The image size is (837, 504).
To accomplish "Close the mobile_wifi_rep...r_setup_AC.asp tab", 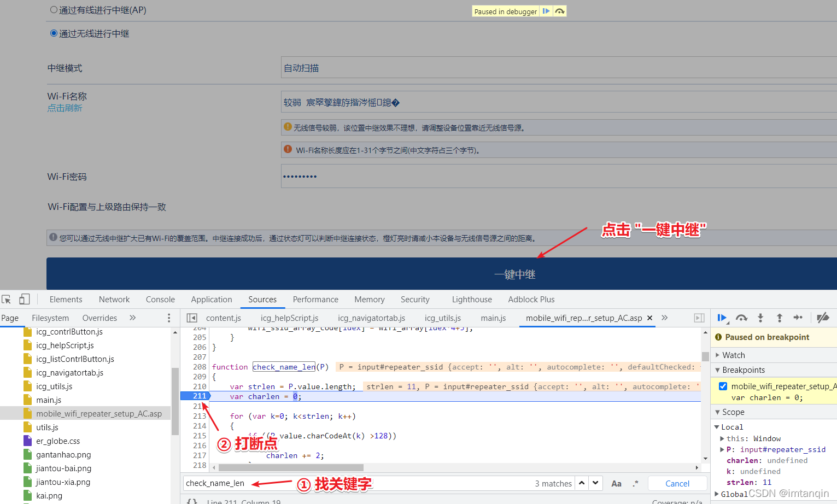I will pyautogui.click(x=649, y=318).
